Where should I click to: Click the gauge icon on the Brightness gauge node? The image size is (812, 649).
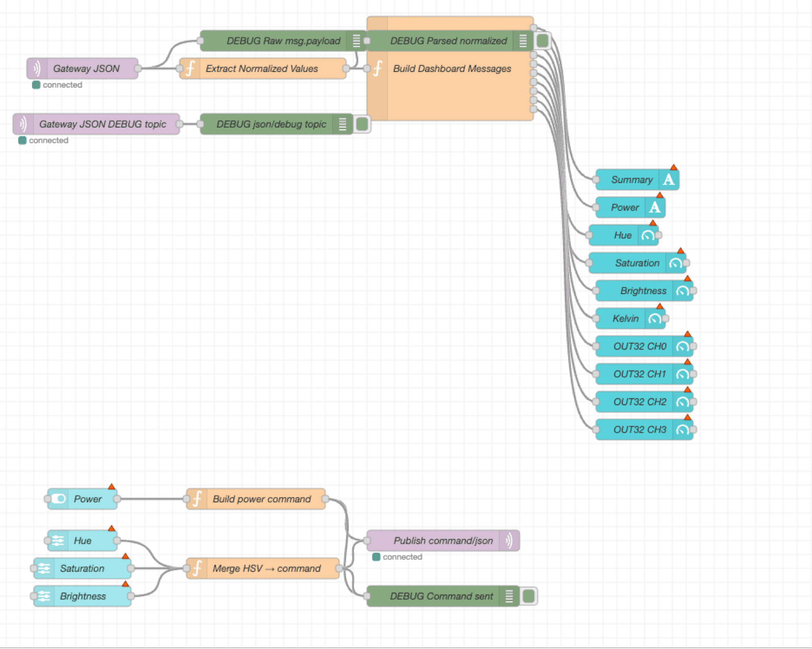point(682,291)
